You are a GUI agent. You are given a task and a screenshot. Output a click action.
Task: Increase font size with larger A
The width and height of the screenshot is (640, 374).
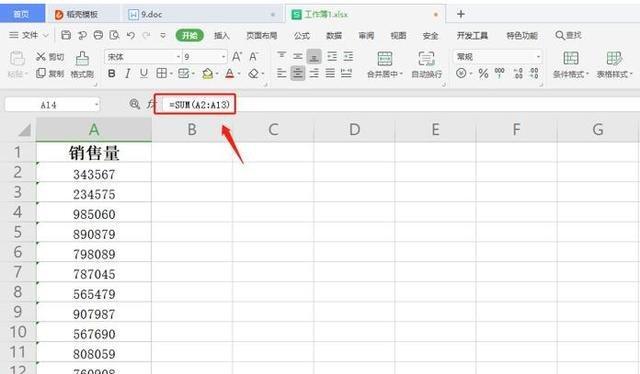[x=237, y=56]
